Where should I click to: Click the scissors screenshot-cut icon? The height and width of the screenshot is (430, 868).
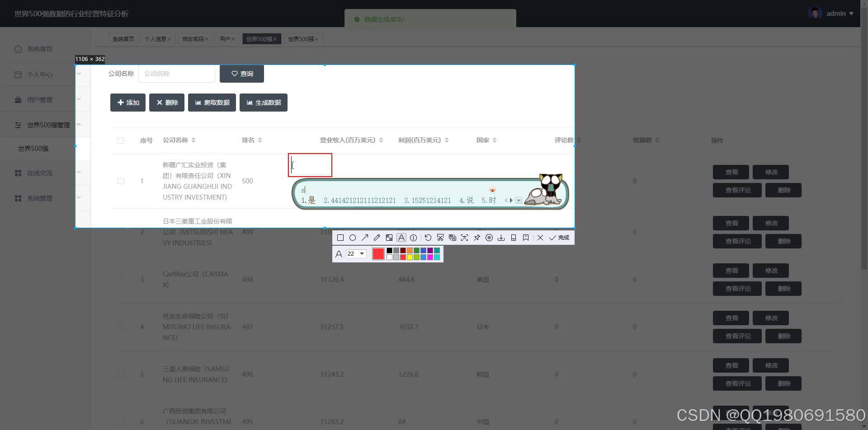click(440, 238)
